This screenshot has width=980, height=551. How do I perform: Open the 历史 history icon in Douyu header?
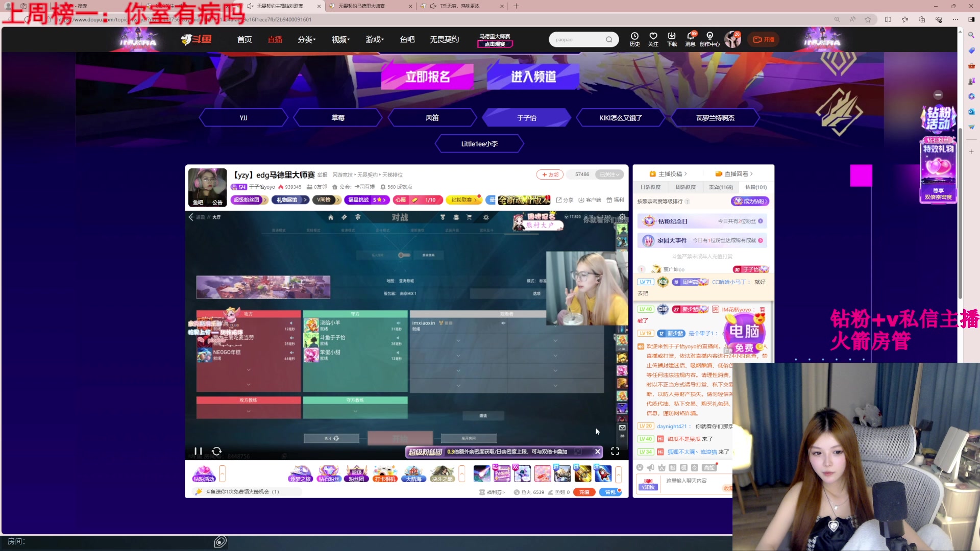point(634,39)
